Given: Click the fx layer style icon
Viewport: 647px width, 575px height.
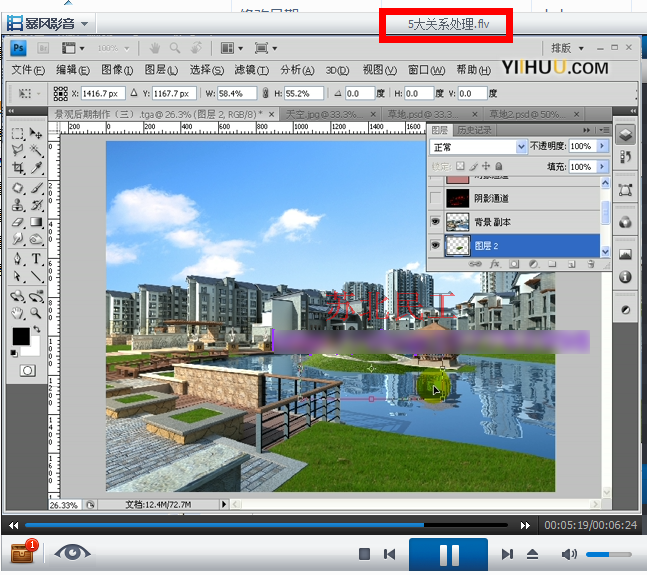Looking at the screenshot, I should coord(494,264).
